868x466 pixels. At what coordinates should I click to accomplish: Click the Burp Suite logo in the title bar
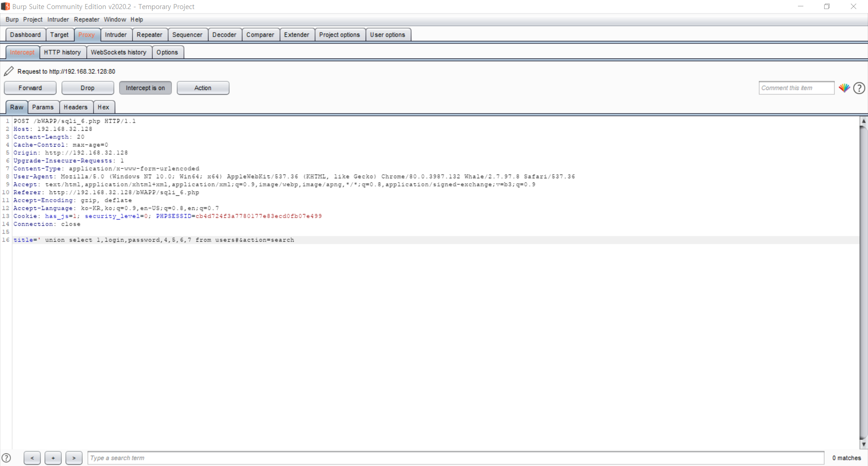coord(5,6)
